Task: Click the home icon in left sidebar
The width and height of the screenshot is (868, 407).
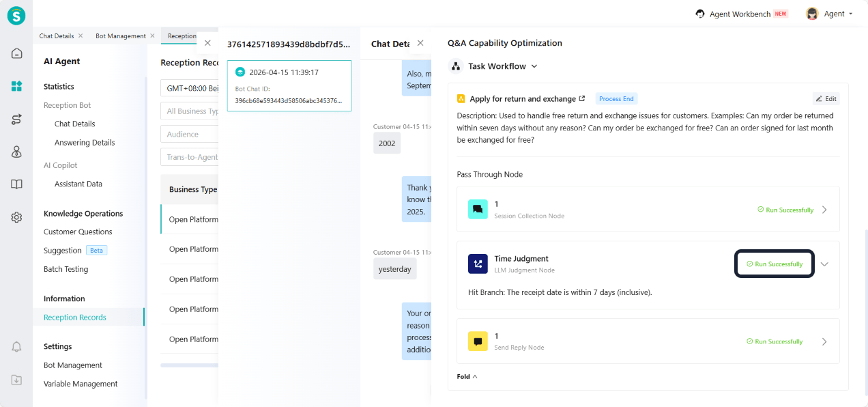Action: 16,53
